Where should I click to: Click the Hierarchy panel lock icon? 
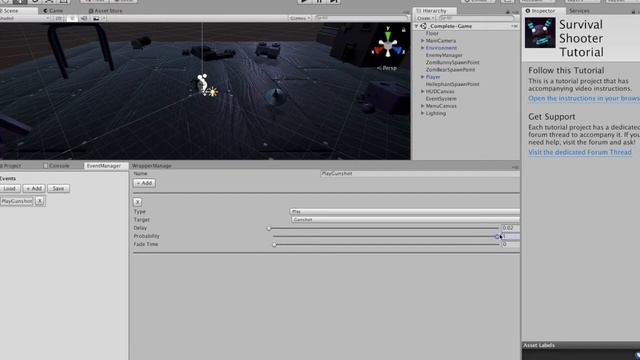click(x=508, y=12)
